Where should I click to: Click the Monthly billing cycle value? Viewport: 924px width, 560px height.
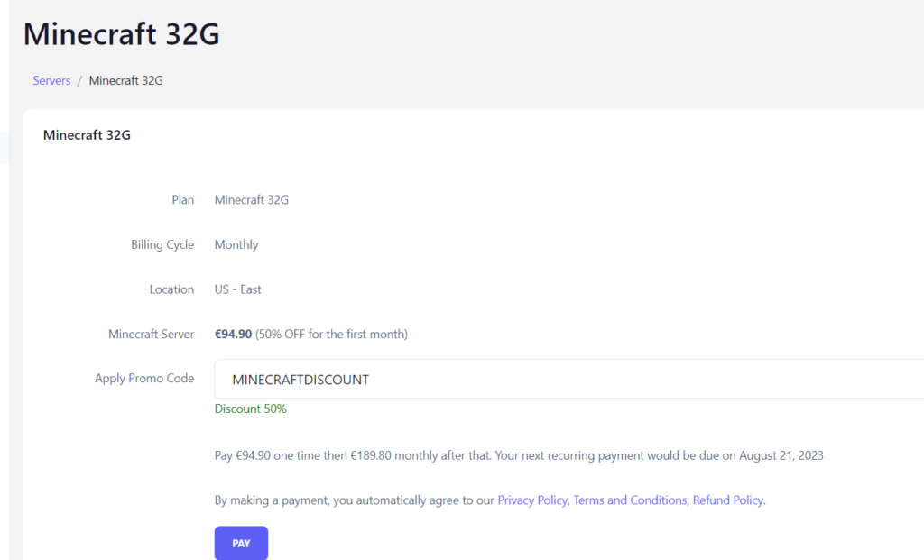236,244
